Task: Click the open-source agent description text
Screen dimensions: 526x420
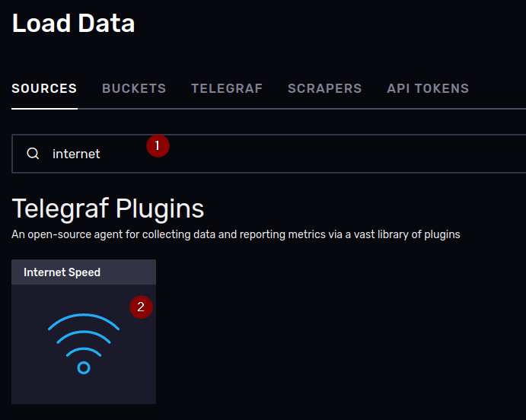Action: 236,234
